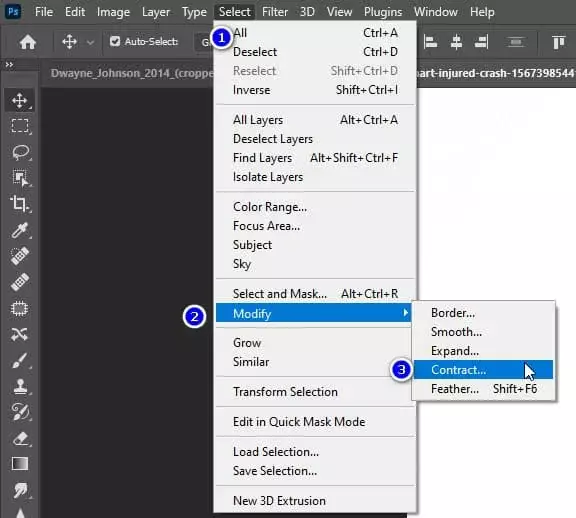The width and height of the screenshot is (576, 518).
Task: Select the Crop tool
Action: point(19,204)
